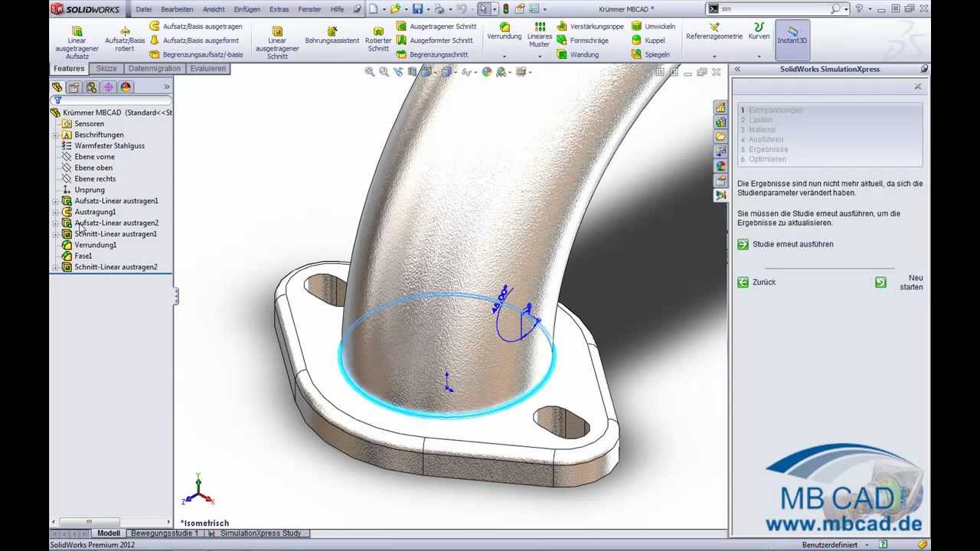Screen dimensions: 980x551
Task: Open the Design Library folder icon
Action: coord(720,136)
